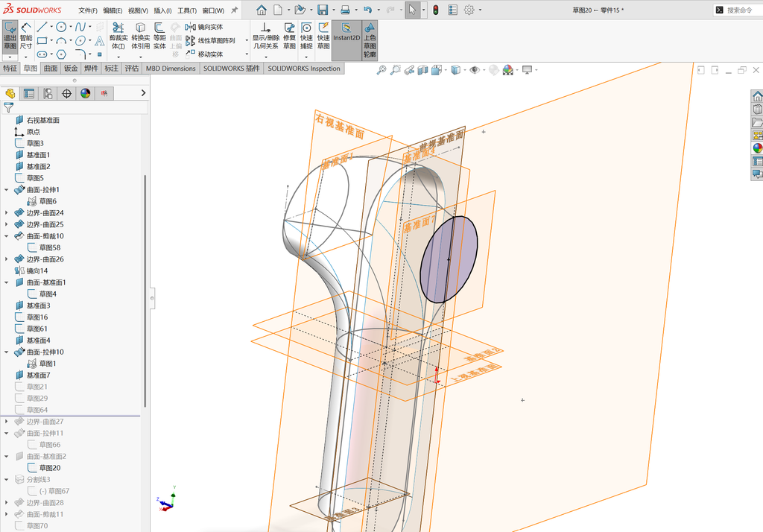
Task: Pick the Circle sketch tool
Action: [x=61, y=28]
